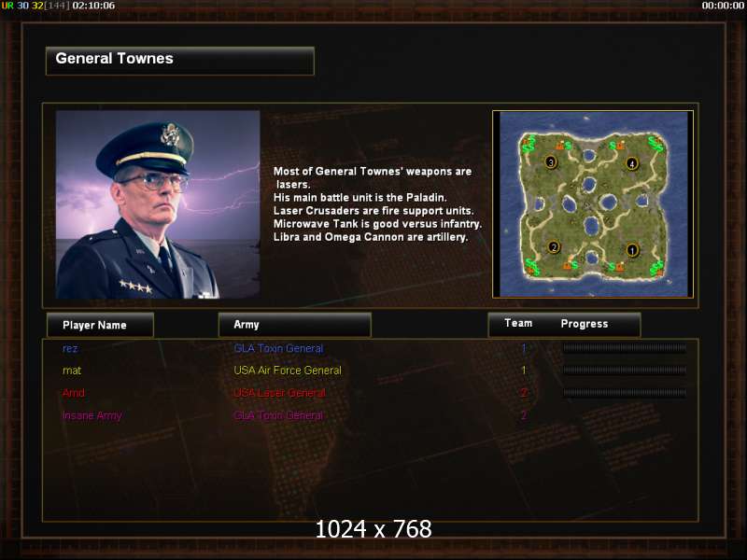Click the Army column header

pos(294,325)
